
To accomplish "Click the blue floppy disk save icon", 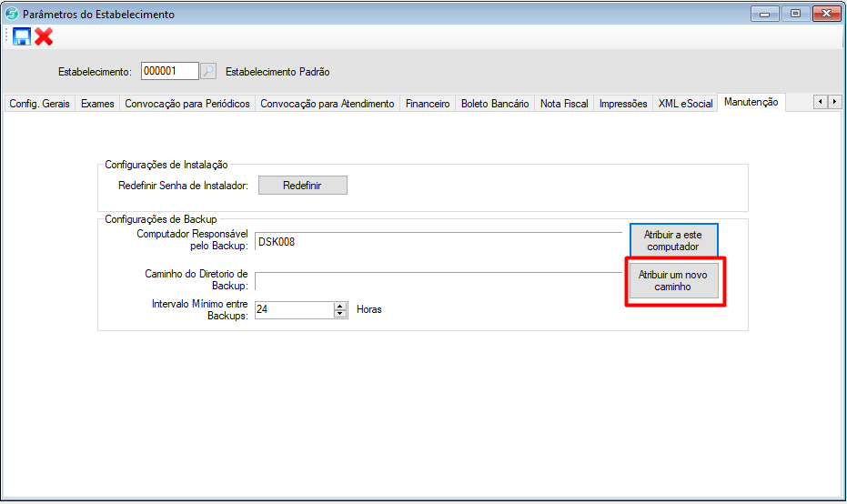I will [22, 36].
